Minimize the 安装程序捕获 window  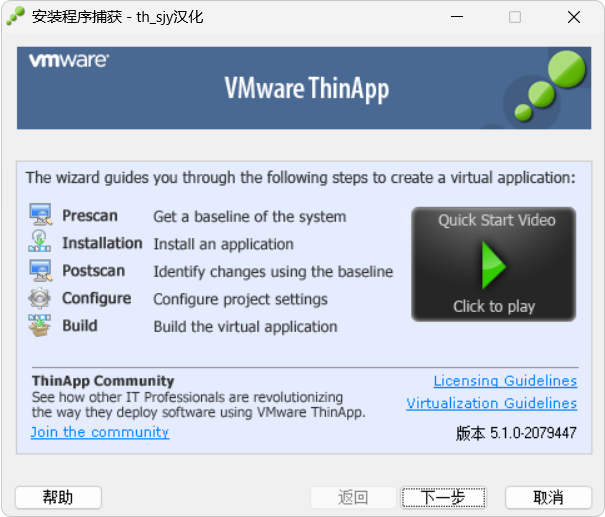[x=457, y=17]
